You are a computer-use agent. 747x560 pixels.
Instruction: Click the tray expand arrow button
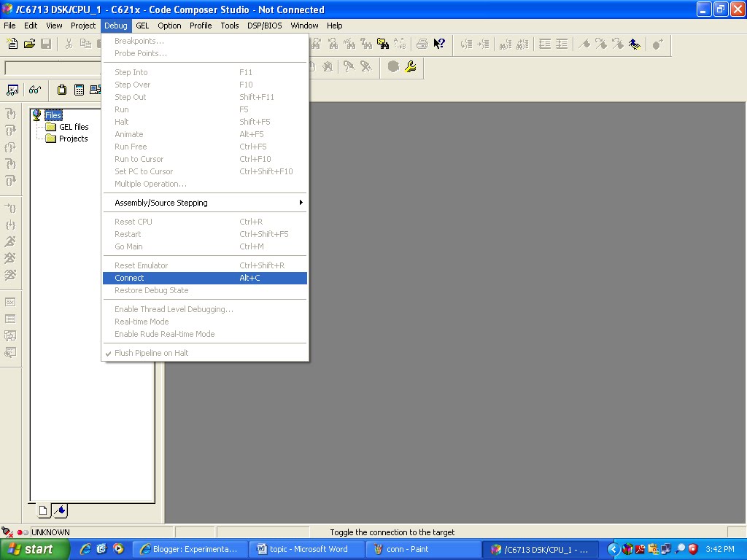point(613,550)
